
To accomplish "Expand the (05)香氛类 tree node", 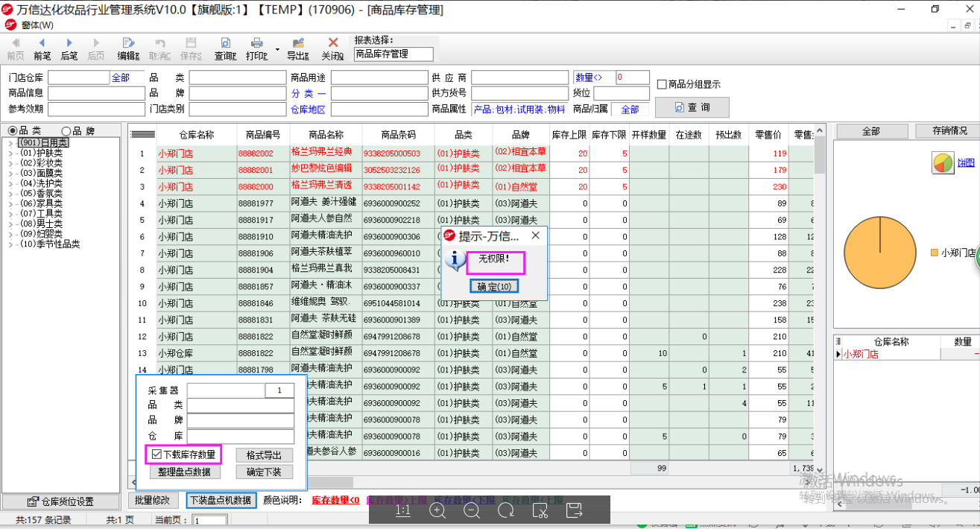I will click(11, 193).
